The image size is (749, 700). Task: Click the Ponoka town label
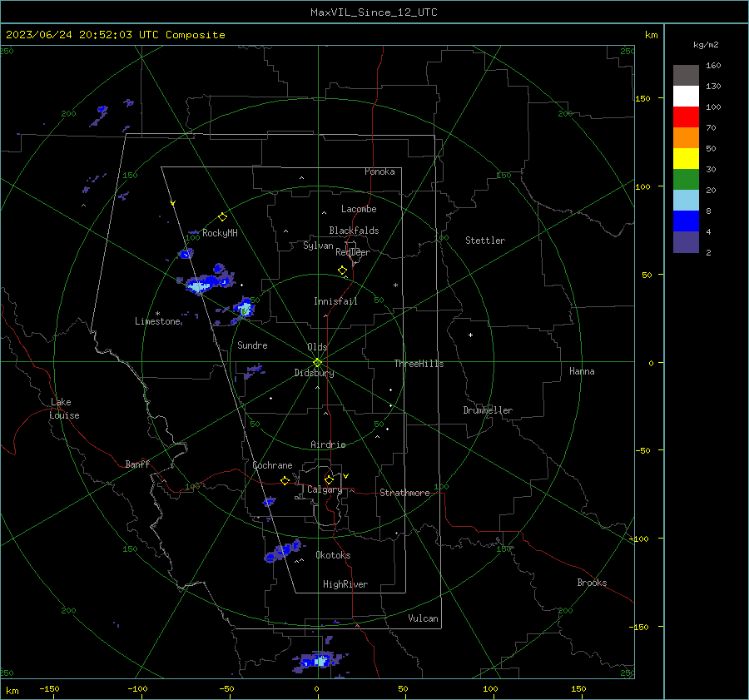[x=379, y=171]
